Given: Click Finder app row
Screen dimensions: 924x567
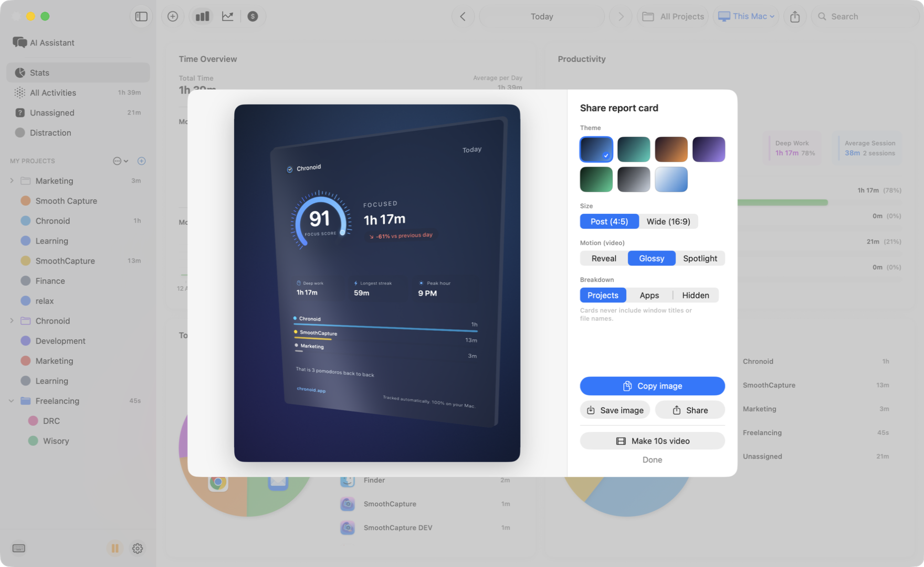Looking at the screenshot, I should (x=425, y=480).
